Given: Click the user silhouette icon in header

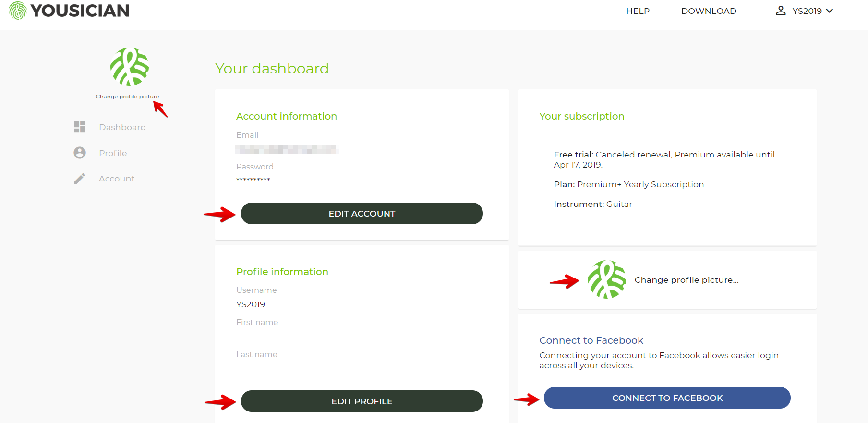Looking at the screenshot, I should [x=781, y=11].
